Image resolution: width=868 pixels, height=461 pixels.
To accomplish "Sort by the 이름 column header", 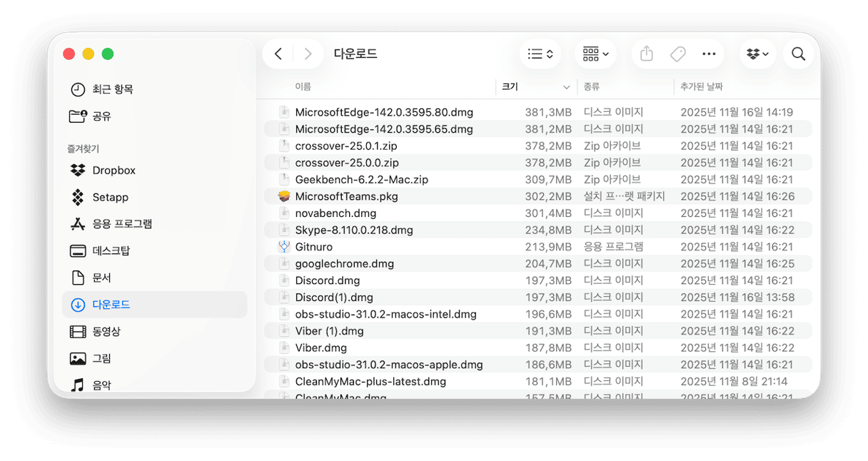I will [303, 87].
